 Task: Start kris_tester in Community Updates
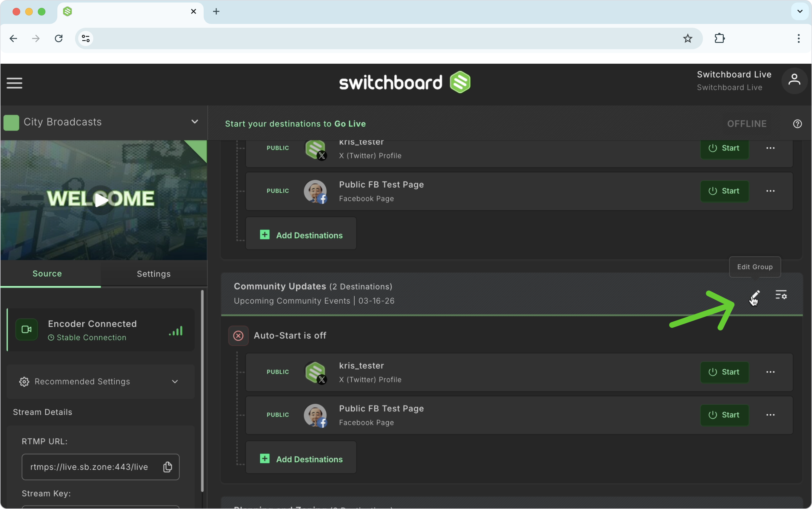coord(725,372)
